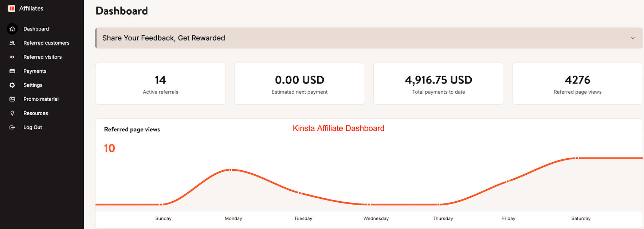Open the Dashboard menu item
This screenshot has height=229, width=644.
tap(36, 29)
